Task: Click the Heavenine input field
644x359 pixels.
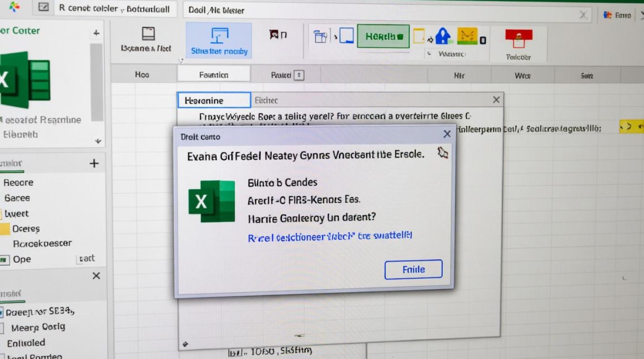Action: pos(214,101)
